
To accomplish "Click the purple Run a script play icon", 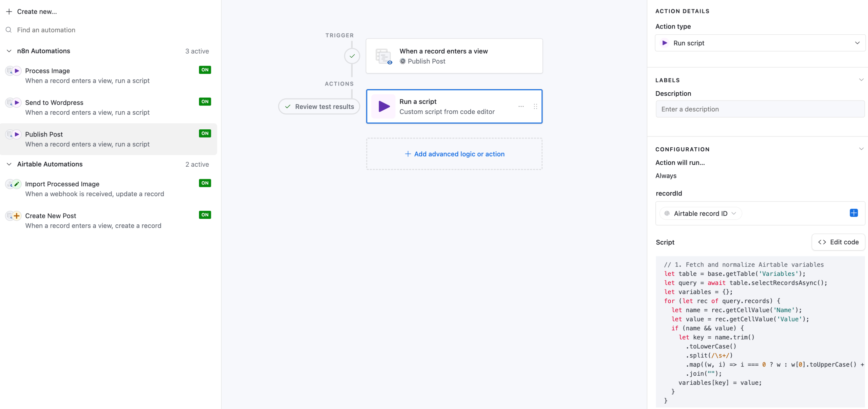I will coord(383,107).
